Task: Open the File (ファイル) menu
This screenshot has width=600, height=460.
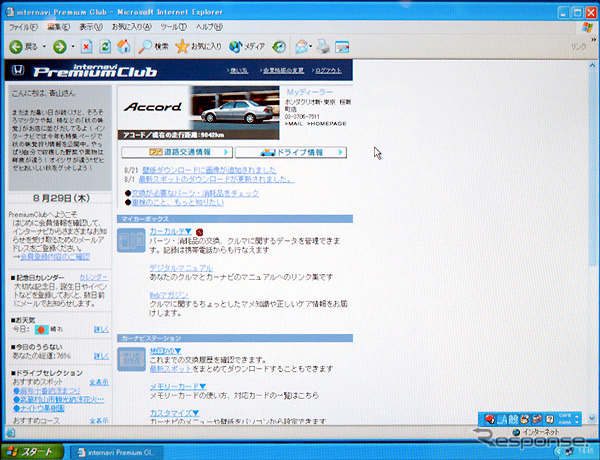Action: pos(23,27)
